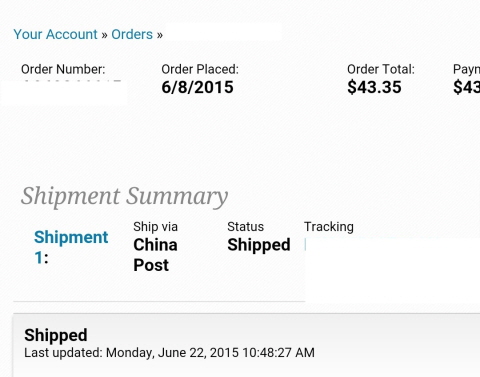Click the cut-off Payment label
The height and width of the screenshot is (377, 480).
pyautogui.click(x=466, y=69)
